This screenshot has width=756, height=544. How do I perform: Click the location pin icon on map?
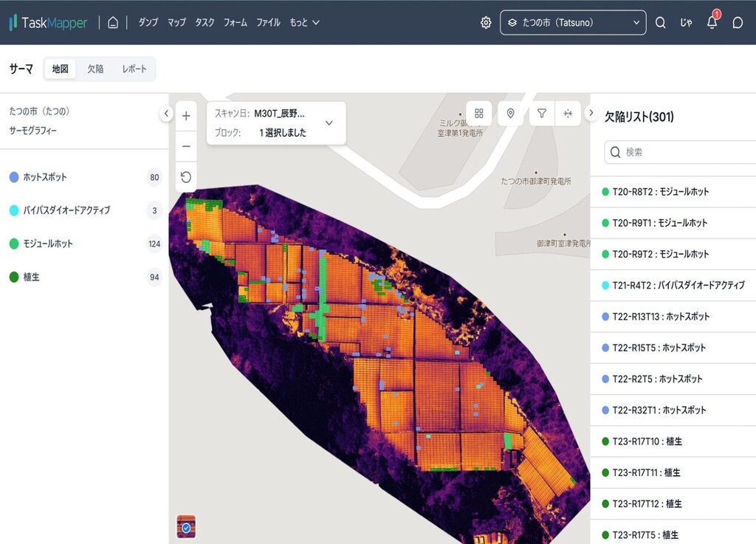(x=510, y=113)
